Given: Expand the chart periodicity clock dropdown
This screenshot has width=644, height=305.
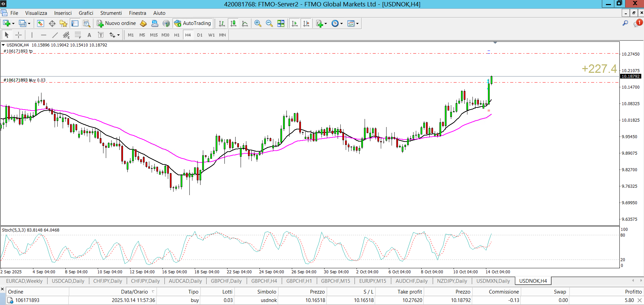Looking at the screenshot, I should [341, 24].
